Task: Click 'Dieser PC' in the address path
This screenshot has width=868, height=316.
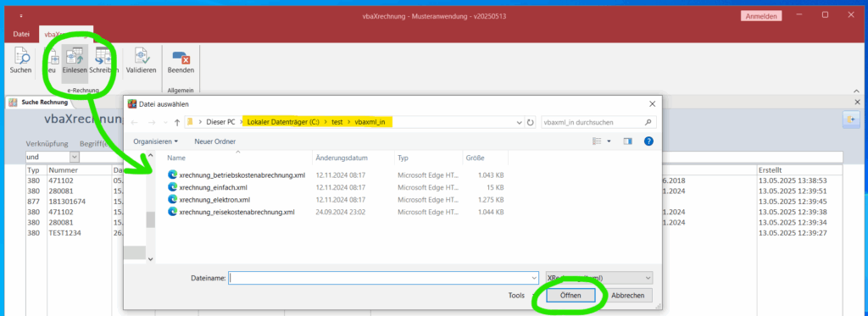Action: (x=220, y=122)
